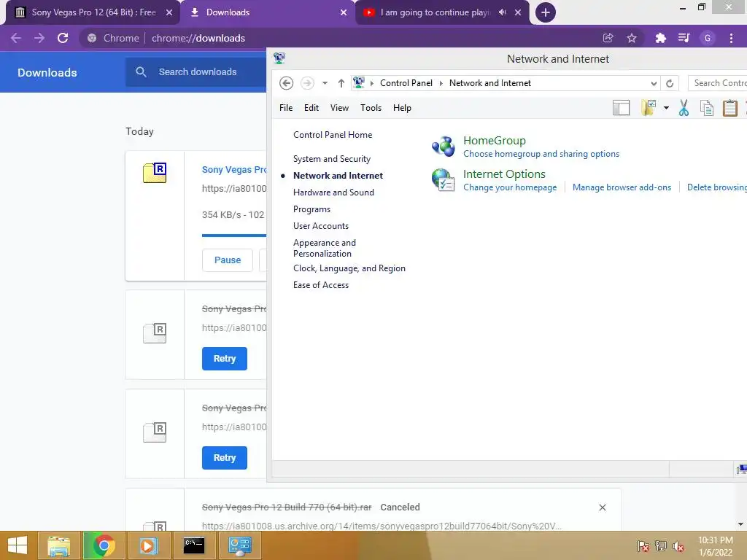Click Choose homegroup and sharing options
This screenshot has width=747, height=560.
click(541, 154)
